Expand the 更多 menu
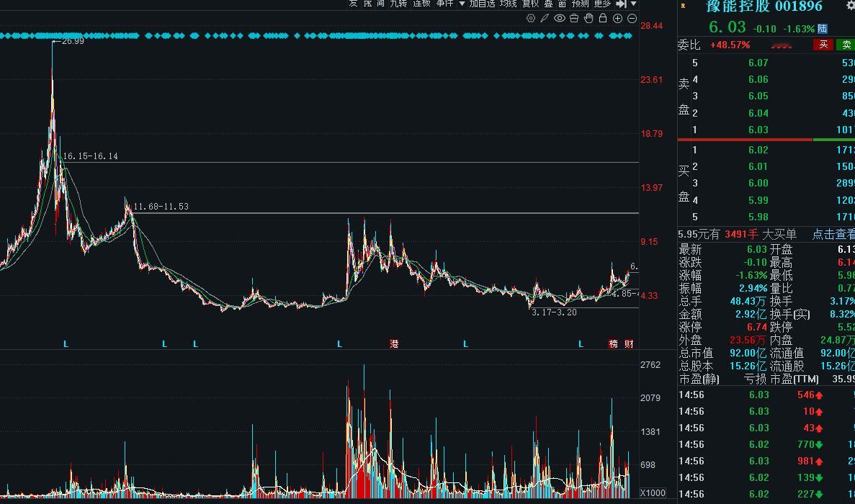855x504 pixels. pos(601,4)
